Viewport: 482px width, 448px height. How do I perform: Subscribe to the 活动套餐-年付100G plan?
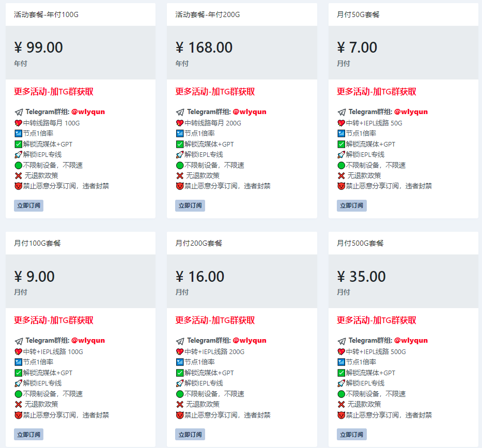[x=28, y=205]
